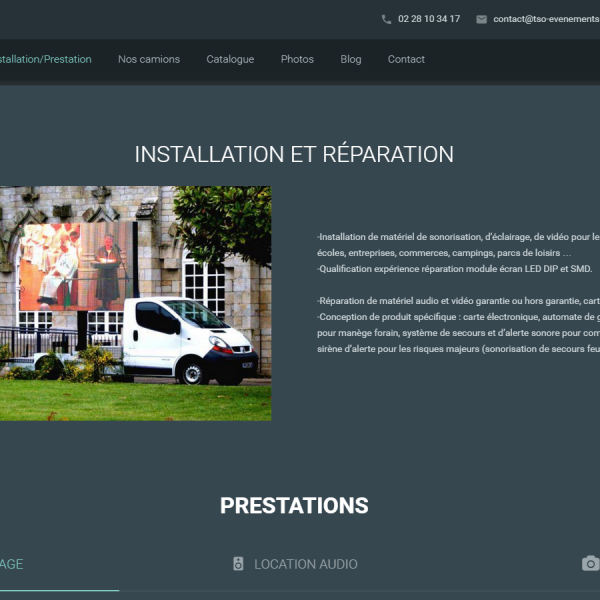Click the 'Installation de matériel de sonorisation' paragraph

[457, 237]
